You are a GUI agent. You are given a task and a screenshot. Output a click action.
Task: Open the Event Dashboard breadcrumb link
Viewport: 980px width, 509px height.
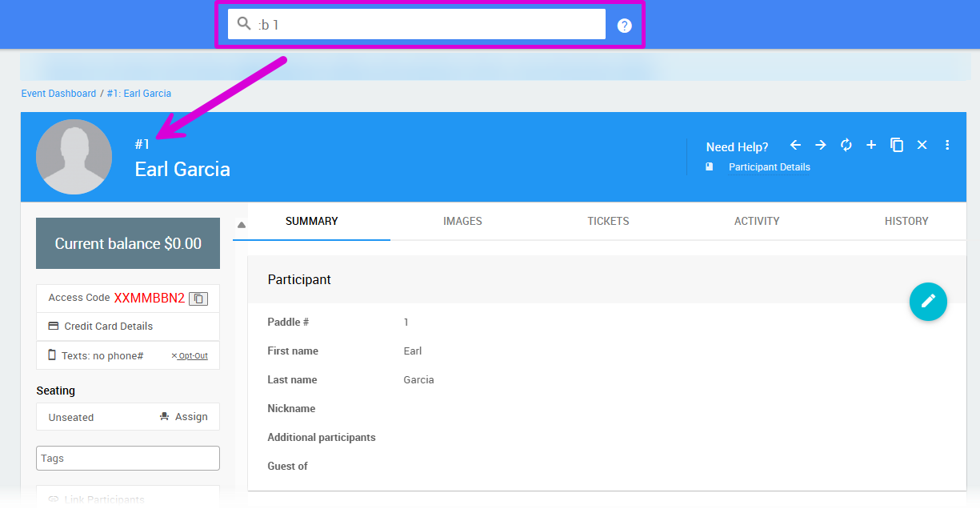coord(58,94)
